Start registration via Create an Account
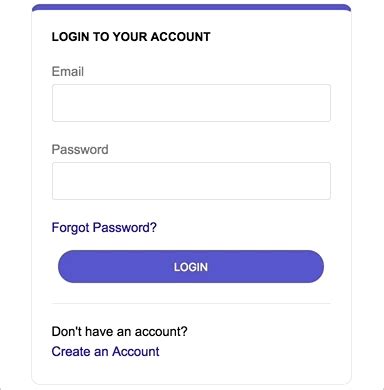Viewport: 384px width, 390px height. click(x=105, y=352)
